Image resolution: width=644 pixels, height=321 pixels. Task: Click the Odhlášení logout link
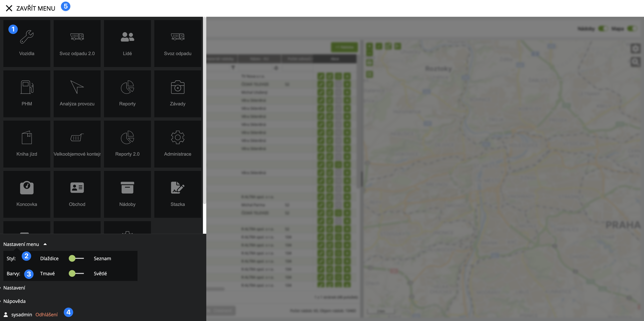coord(46,314)
